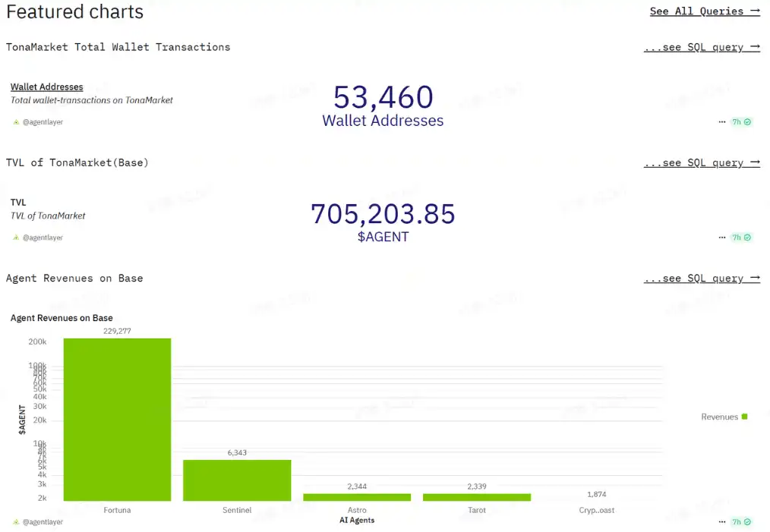Toggle the Revenues series green legend swatch
Image resolution: width=770 pixels, height=532 pixels.
click(x=745, y=417)
